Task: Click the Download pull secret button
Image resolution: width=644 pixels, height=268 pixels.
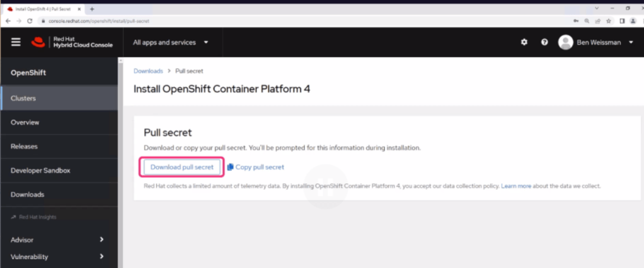Action: [x=182, y=167]
